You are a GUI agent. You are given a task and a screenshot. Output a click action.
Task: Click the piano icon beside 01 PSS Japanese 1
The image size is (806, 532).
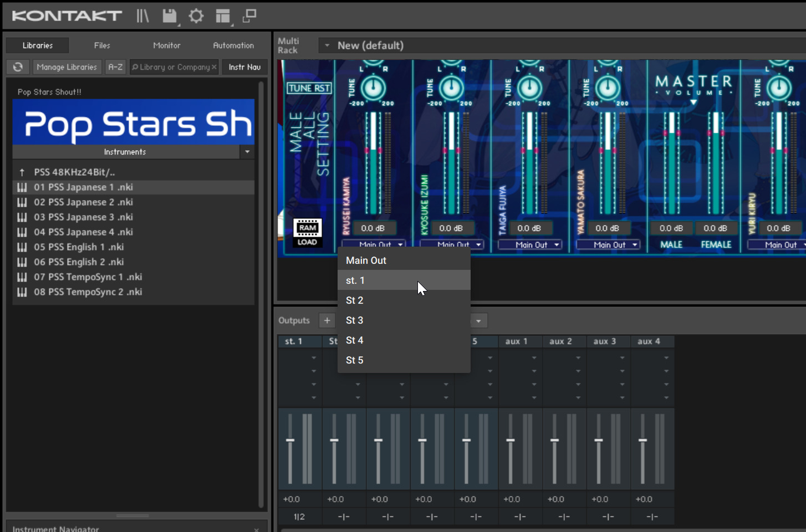(x=22, y=187)
